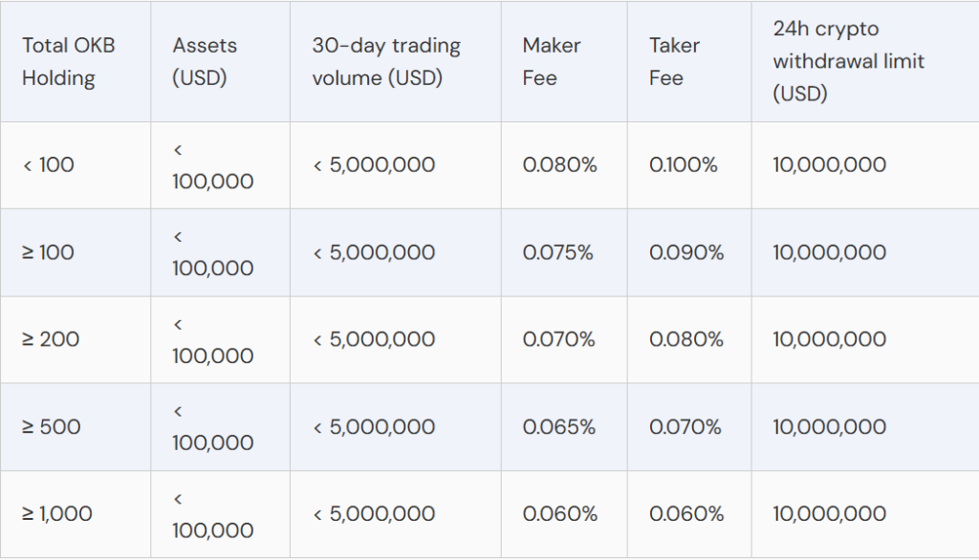
Task: Select the "≥ 500" OKB holding cell
Action: (51, 427)
